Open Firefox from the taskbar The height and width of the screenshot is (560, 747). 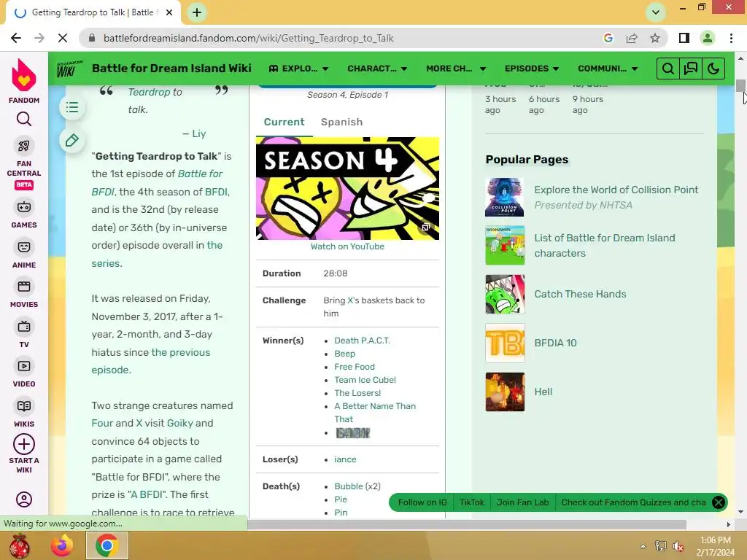(63, 545)
